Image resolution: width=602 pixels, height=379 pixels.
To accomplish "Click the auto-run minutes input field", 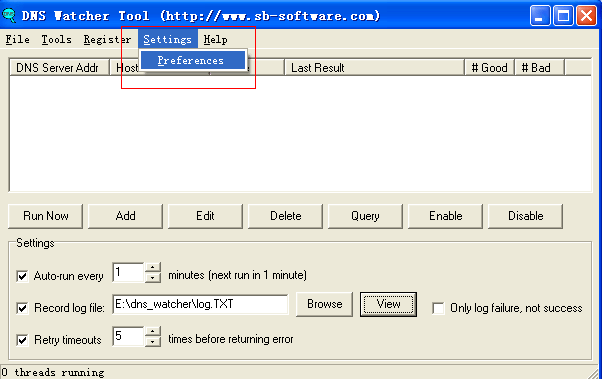I will pyautogui.click(x=129, y=273).
